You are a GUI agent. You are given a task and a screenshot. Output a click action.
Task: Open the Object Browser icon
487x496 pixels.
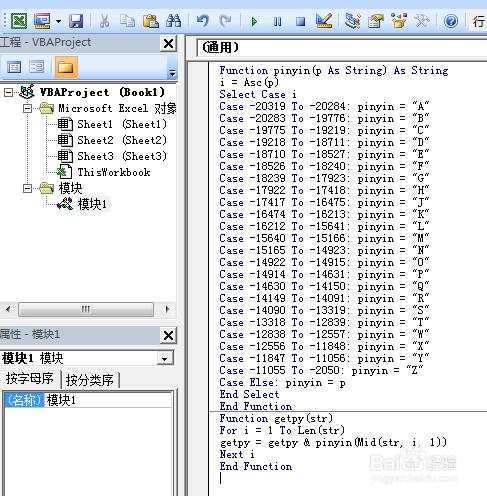(399, 21)
